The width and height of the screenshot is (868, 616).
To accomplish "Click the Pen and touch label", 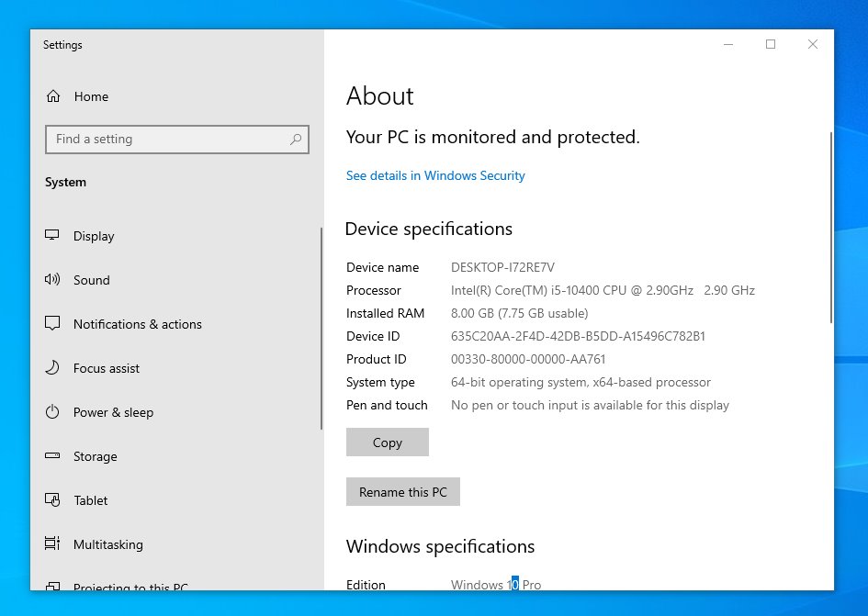I will click(x=387, y=405).
